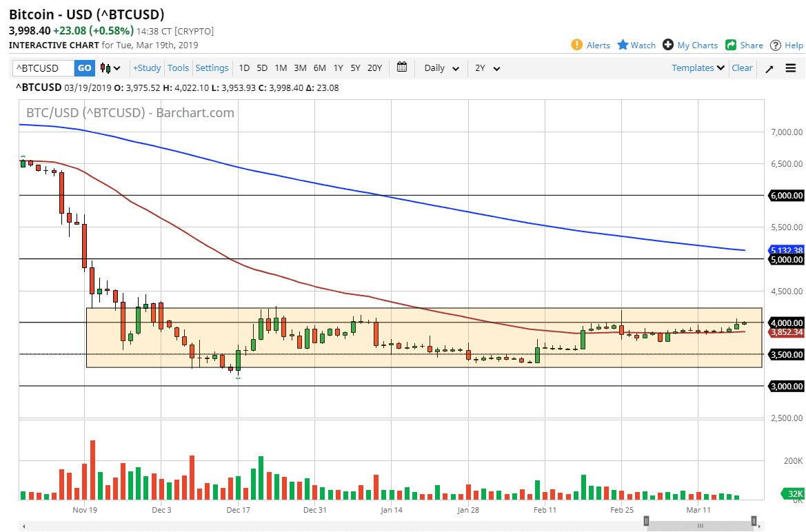
Task: Select the 6M period view
Action: (319, 68)
